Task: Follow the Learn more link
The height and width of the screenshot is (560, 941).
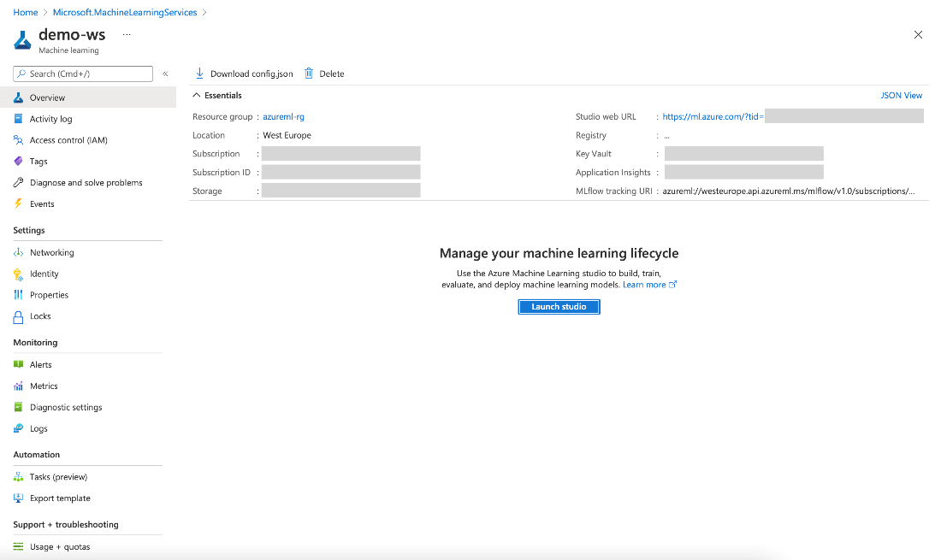Action: tap(644, 285)
